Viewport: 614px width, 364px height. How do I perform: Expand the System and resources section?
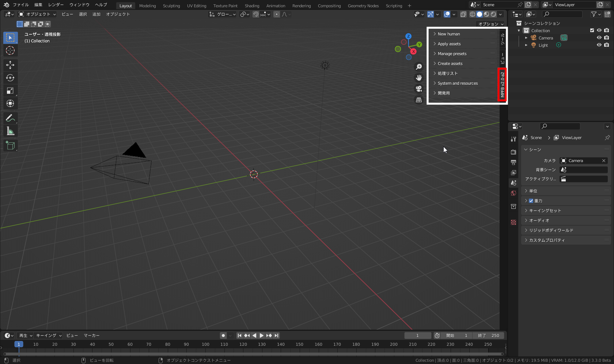click(457, 83)
